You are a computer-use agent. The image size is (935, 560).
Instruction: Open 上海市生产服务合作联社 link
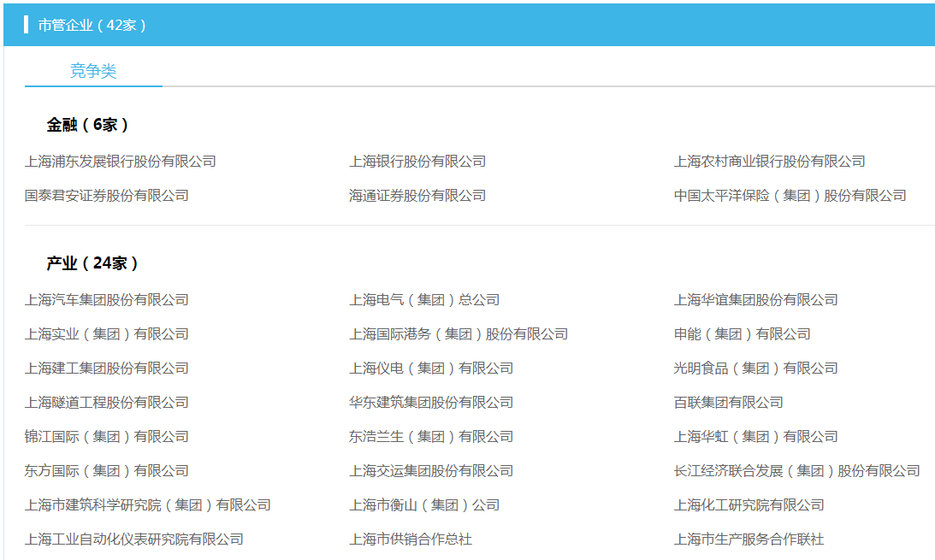click(749, 539)
